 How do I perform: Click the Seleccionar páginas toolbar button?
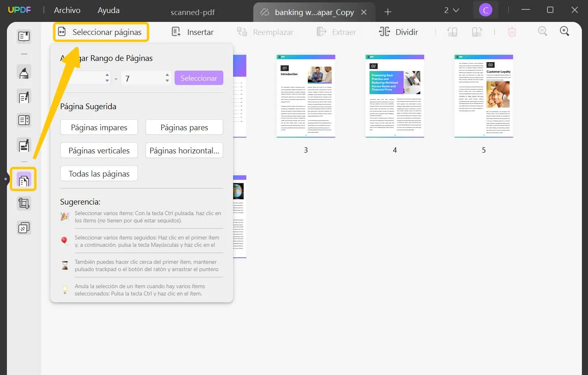click(101, 32)
